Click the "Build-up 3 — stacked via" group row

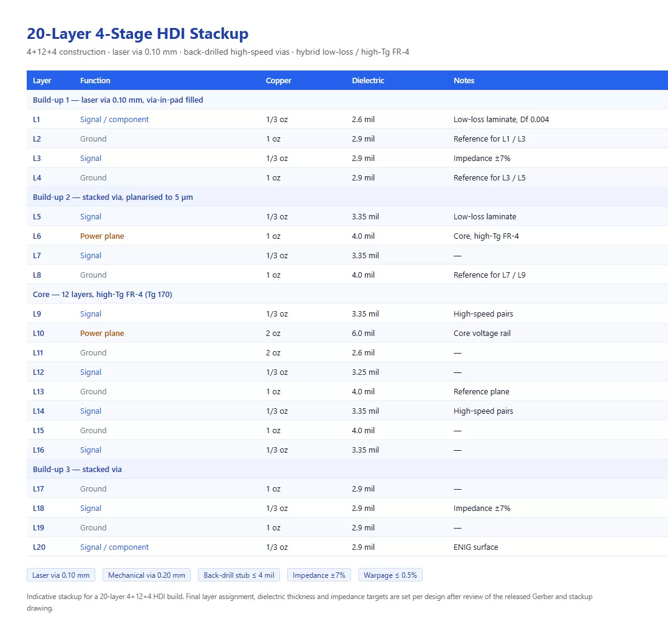click(x=347, y=469)
